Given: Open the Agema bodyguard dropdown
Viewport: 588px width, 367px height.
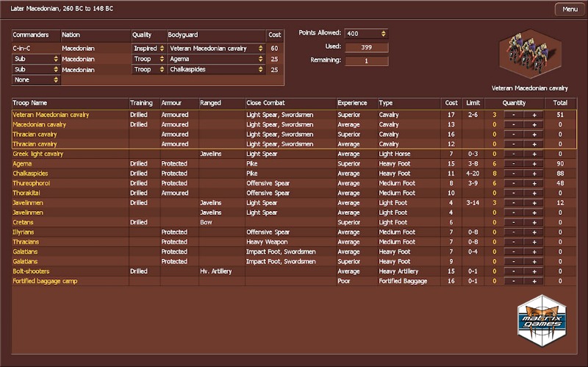Looking at the screenshot, I should pos(216,59).
